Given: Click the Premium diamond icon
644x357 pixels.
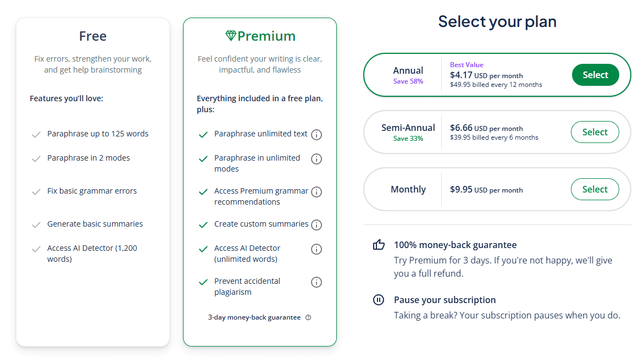Looking at the screenshot, I should 231,36.
